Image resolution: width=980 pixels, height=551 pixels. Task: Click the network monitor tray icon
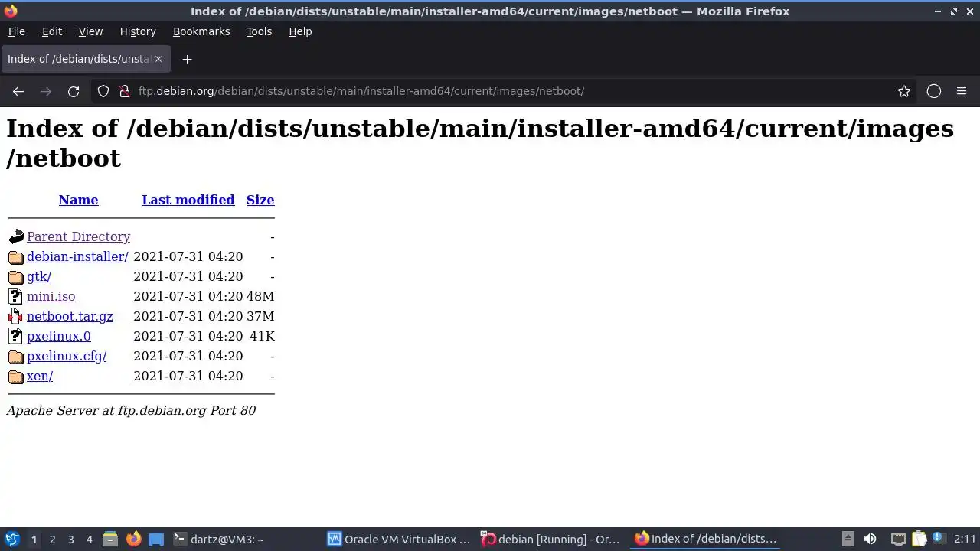[x=898, y=539]
